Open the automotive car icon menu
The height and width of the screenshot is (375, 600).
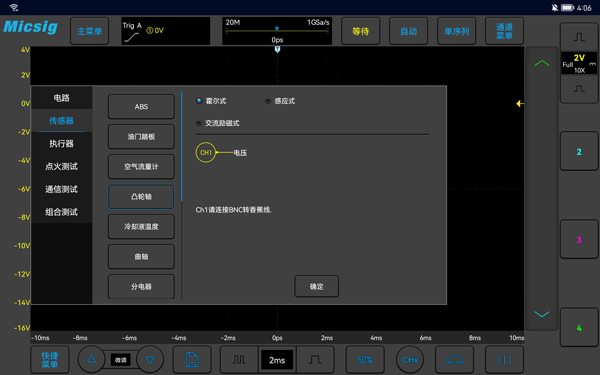coord(455,360)
